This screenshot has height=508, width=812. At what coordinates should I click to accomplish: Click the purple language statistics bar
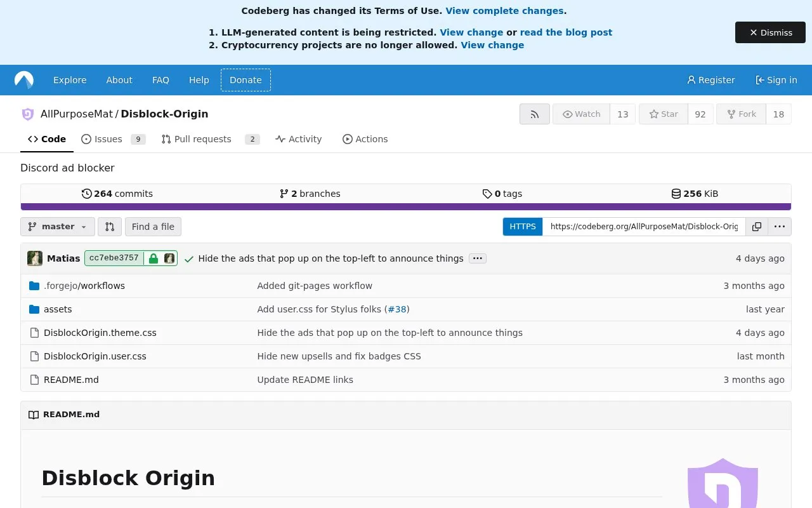point(406,206)
